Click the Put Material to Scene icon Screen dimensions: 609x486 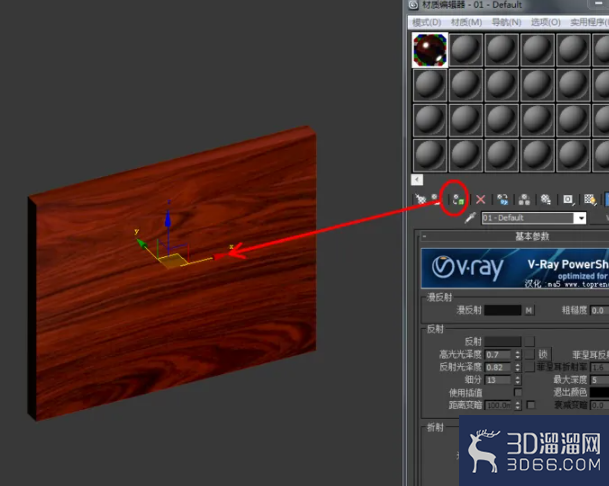pyautogui.click(x=437, y=199)
